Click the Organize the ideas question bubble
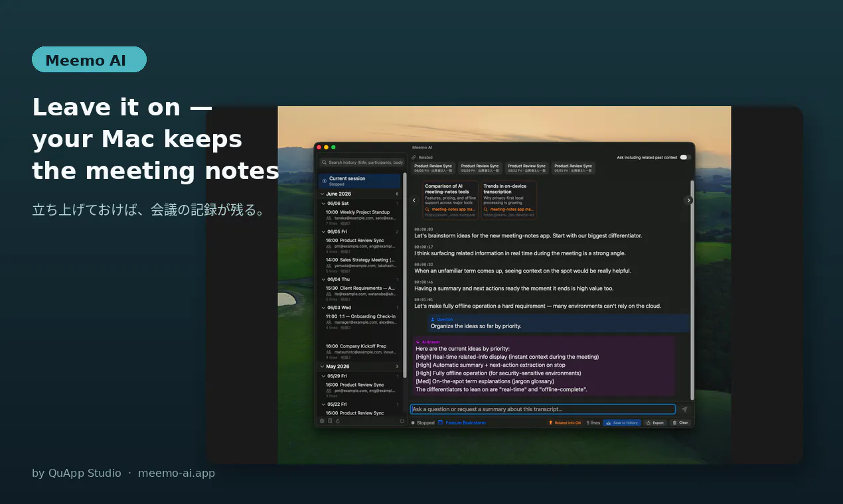Viewport: 843px width, 504px height. [x=559, y=323]
